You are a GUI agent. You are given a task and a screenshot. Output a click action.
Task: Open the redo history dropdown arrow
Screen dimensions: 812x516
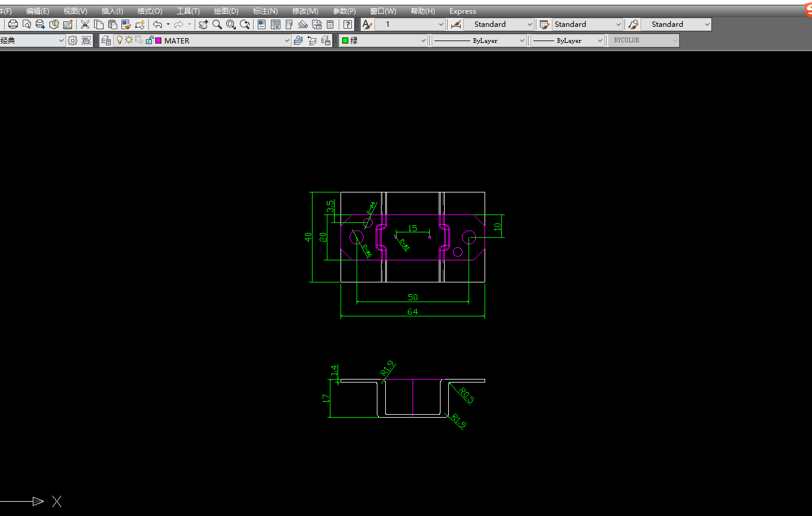point(189,24)
